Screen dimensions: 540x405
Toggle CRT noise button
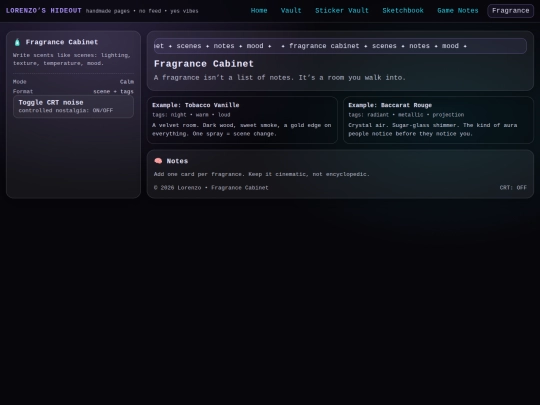pyautogui.click(x=73, y=106)
